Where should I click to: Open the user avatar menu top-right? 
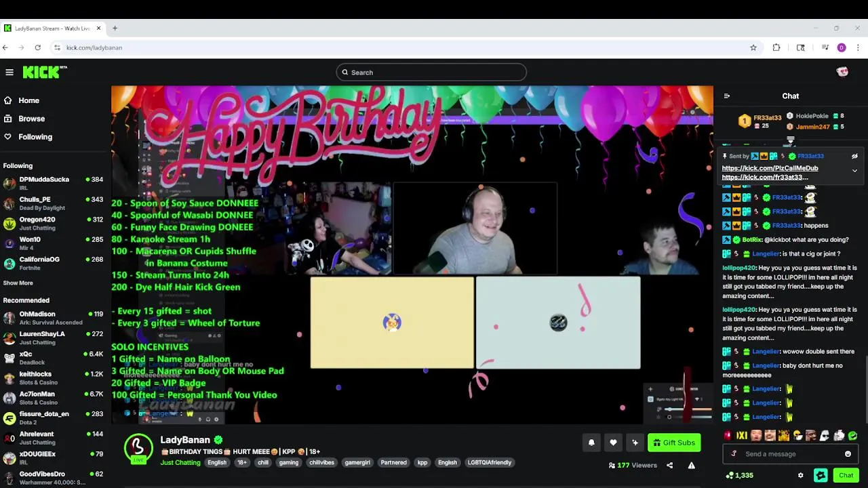[x=842, y=72]
